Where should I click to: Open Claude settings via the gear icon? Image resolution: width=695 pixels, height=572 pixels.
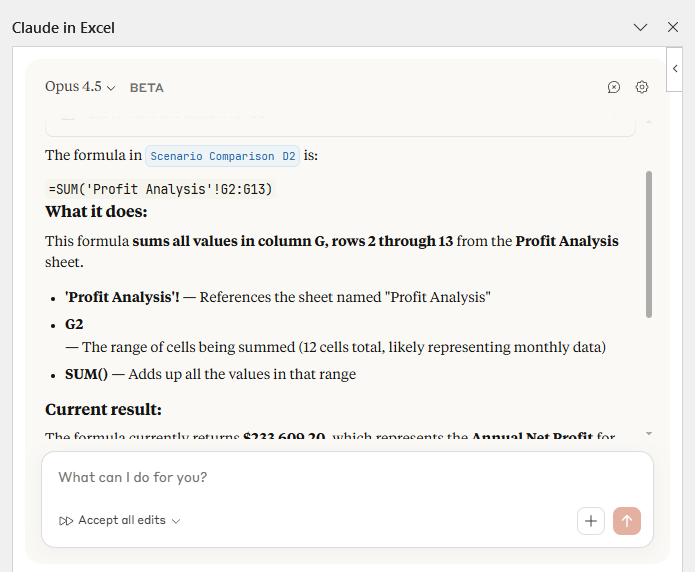[642, 87]
